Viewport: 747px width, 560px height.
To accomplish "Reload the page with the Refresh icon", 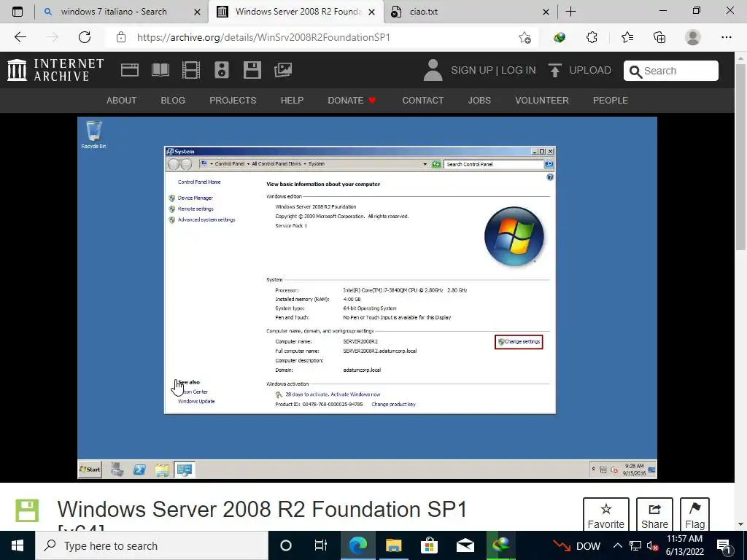I will (85, 37).
